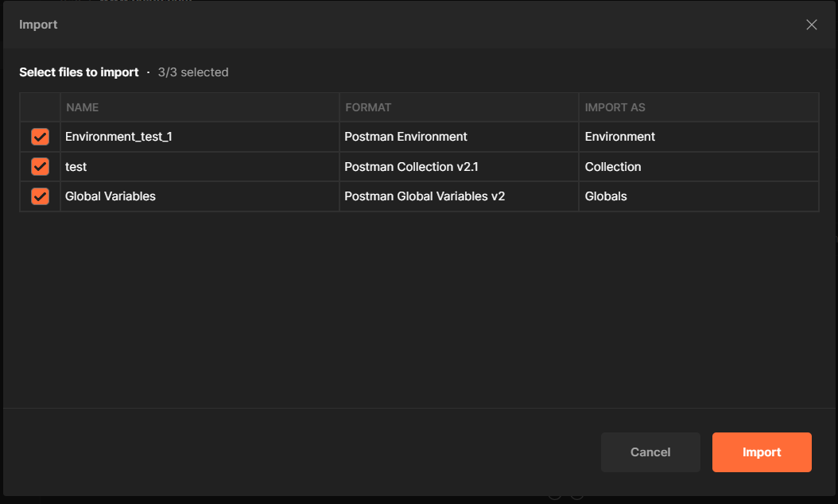Screen dimensions: 838x504
Task: Select the test name cell
Action: [200, 167]
